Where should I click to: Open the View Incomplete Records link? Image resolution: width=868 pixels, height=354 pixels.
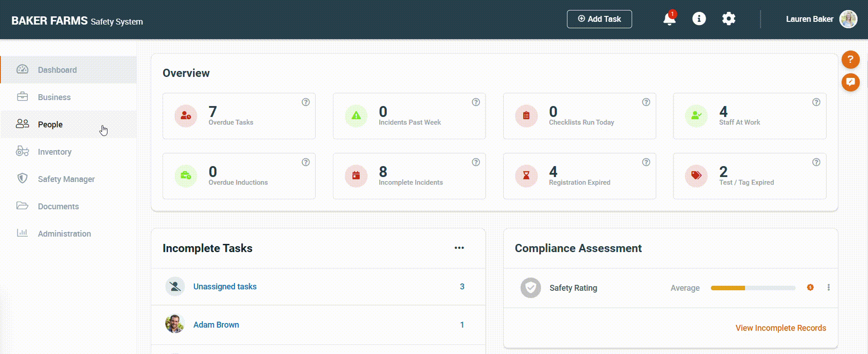[780, 328]
